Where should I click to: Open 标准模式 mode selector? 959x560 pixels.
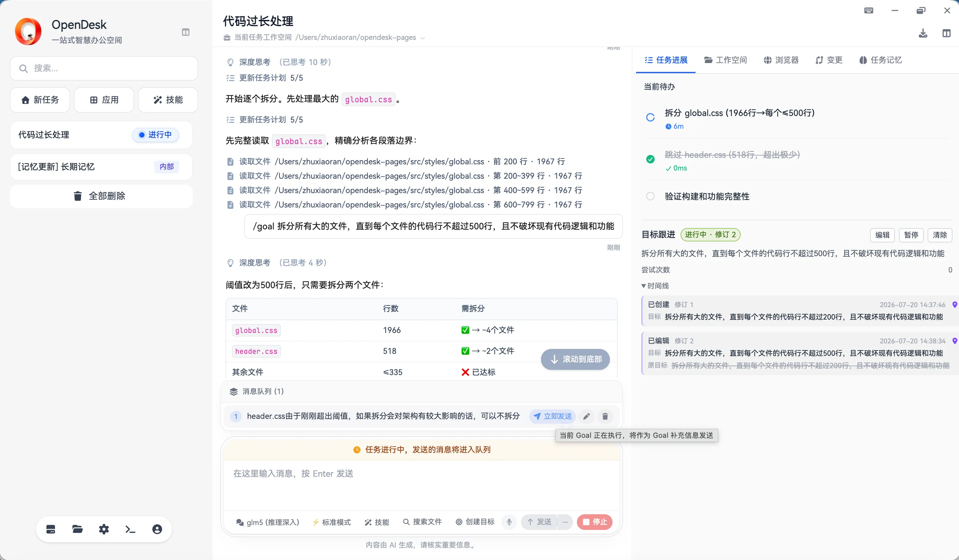(x=331, y=522)
